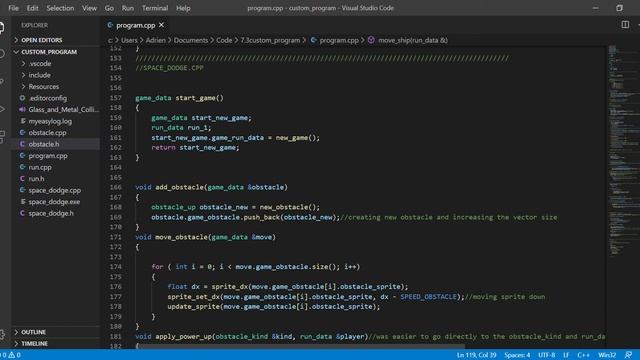Open the File menu
This screenshot has width=640, height=360.
tap(13, 8)
